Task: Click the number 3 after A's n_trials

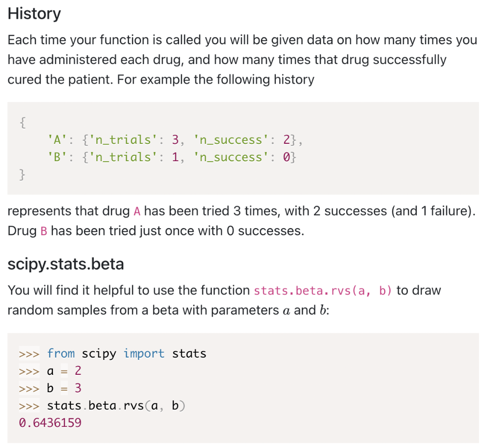Action: coord(175,140)
